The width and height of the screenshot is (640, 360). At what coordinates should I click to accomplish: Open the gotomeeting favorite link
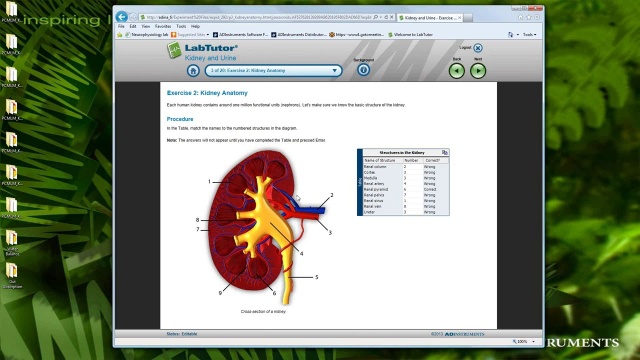[x=356, y=35]
